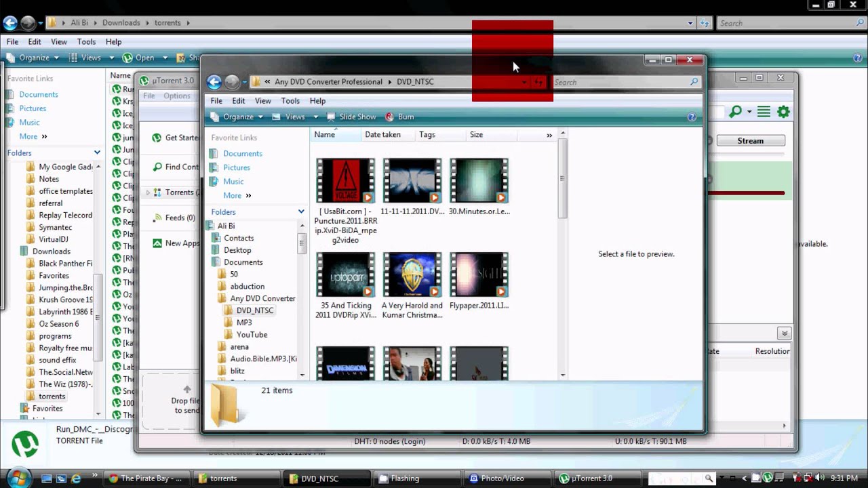Switch to Flashing taskbar button
This screenshot has height=488, width=868.
(x=419, y=479)
